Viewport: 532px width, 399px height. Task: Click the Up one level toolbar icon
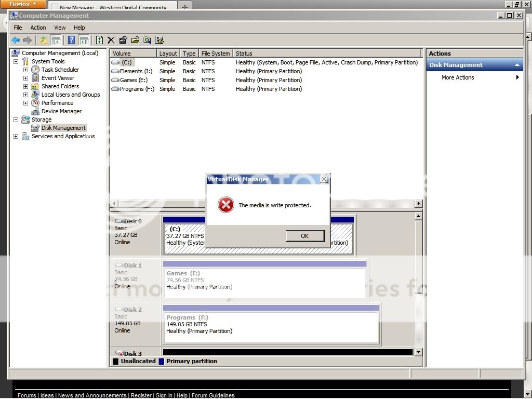(x=44, y=40)
